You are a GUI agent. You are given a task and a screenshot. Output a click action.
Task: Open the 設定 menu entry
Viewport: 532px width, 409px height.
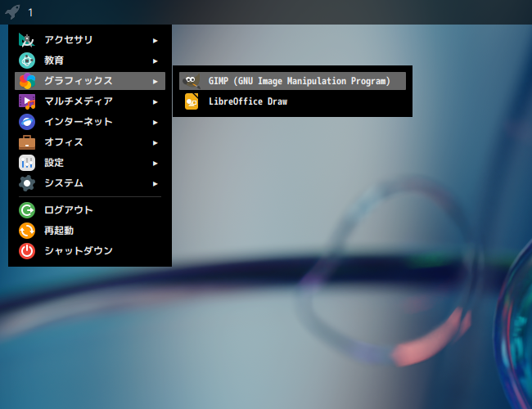tap(90, 163)
